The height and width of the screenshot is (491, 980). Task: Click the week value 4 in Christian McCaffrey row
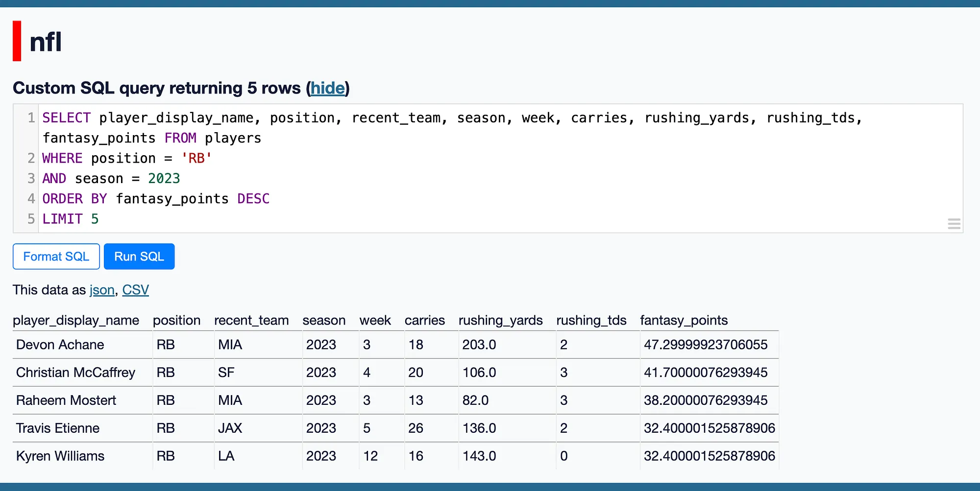pos(367,373)
